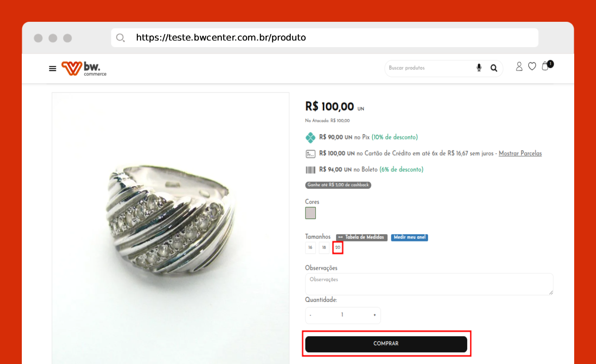596x364 pixels.
Task: Click the COMPRAR button
Action: pos(386,344)
